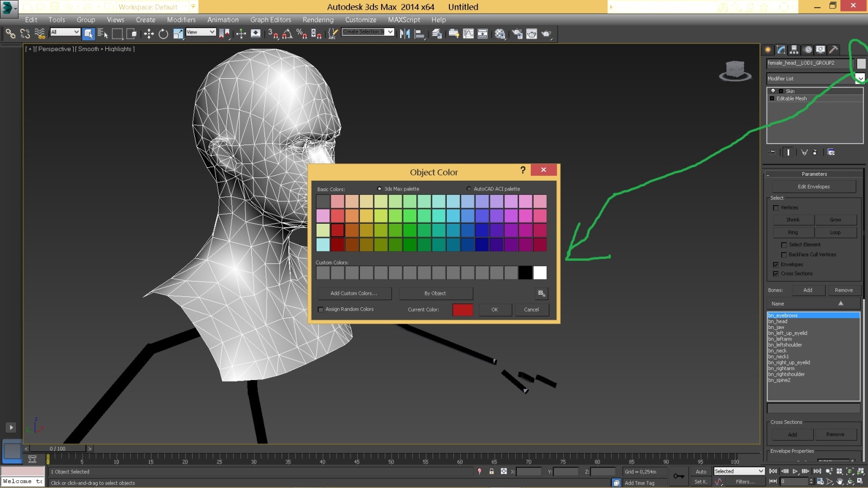
Task: Open the Curve Editor from toolbar
Action: (468, 34)
